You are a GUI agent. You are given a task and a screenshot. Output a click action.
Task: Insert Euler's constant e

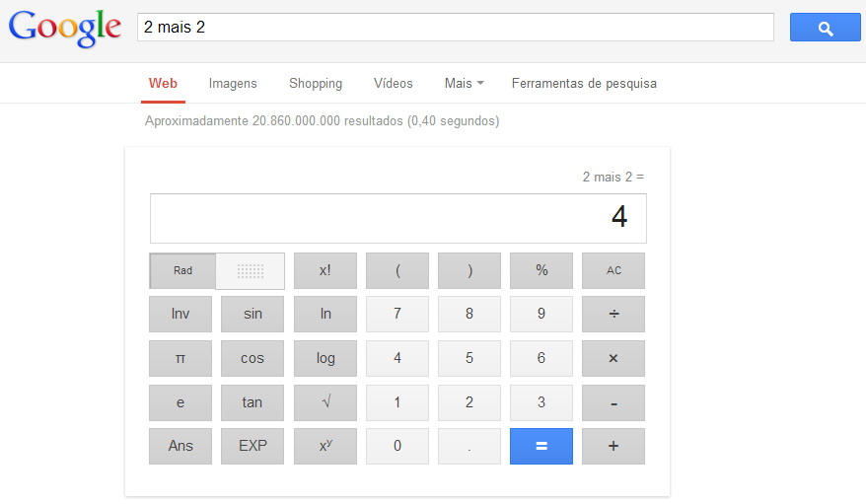tap(180, 402)
